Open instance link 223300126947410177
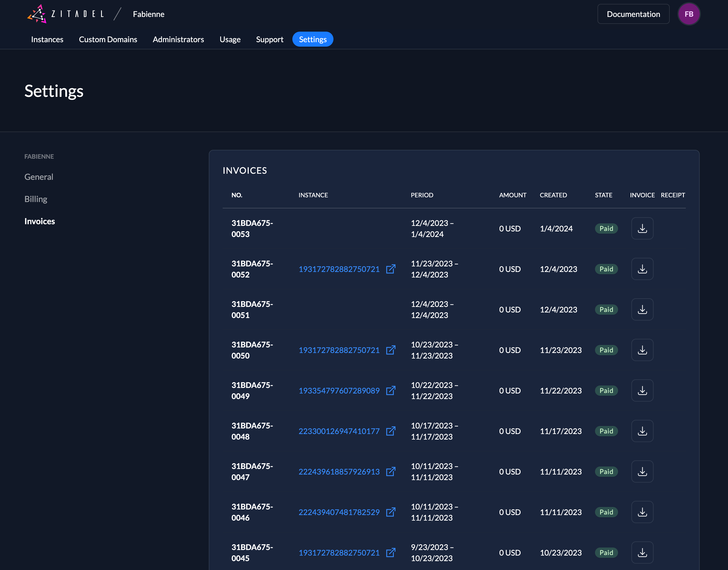 point(339,431)
